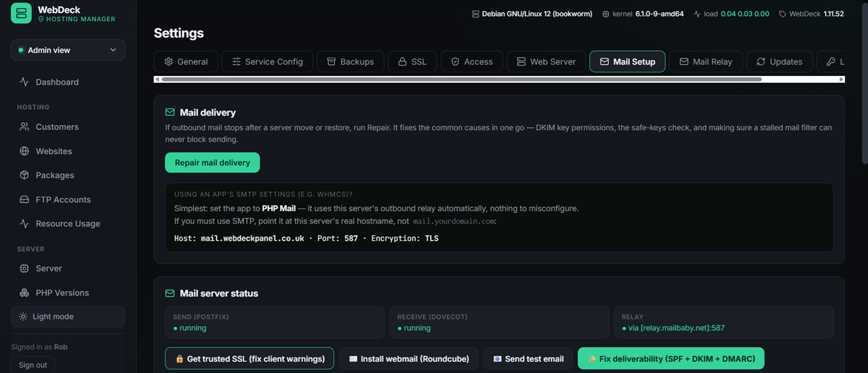Click the General gear icon
Image resolution: width=868 pixels, height=373 pixels.
169,62
